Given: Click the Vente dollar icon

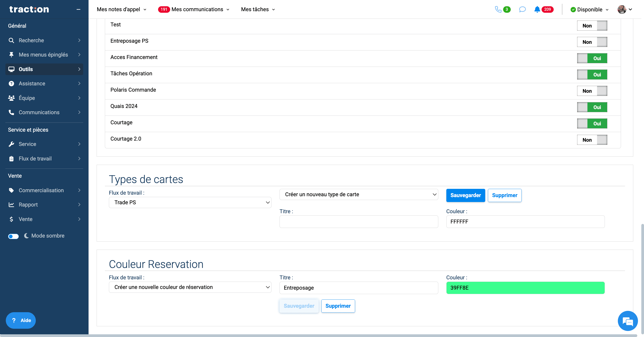Looking at the screenshot, I should tap(11, 219).
